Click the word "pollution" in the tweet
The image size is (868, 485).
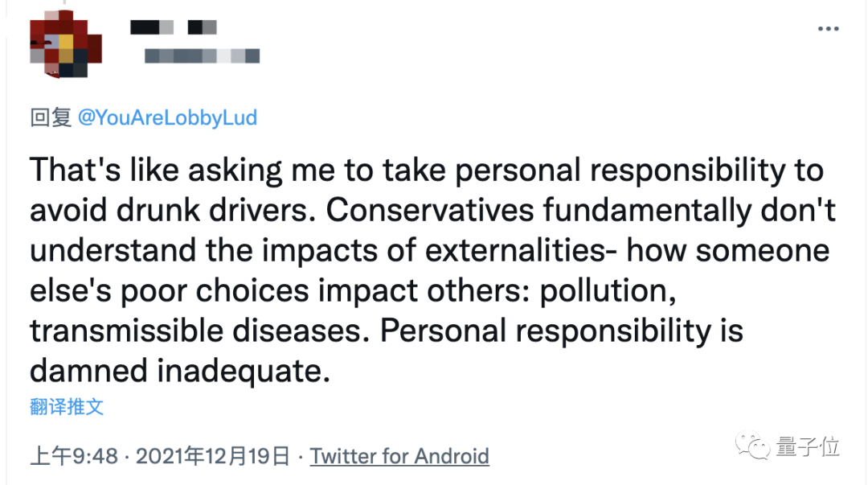607,290
